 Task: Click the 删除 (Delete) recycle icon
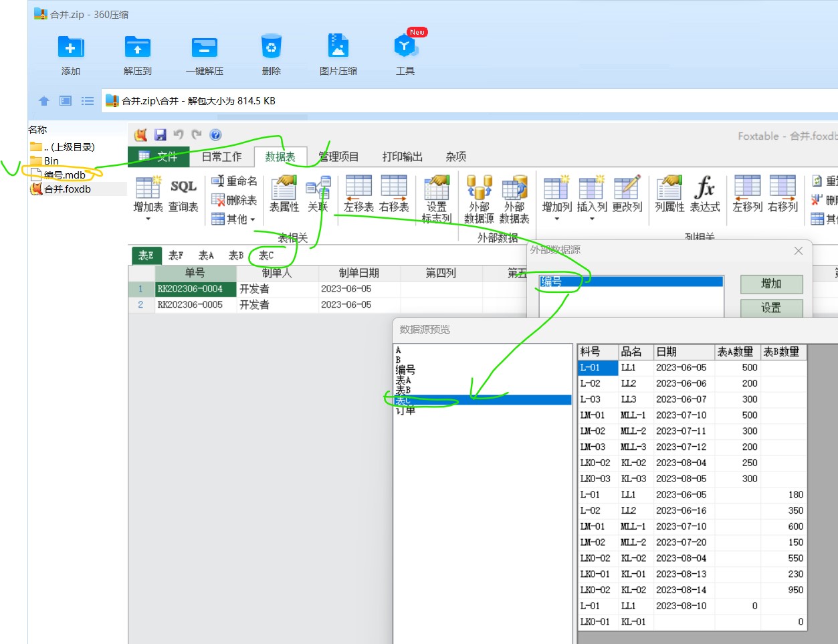(271, 47)
